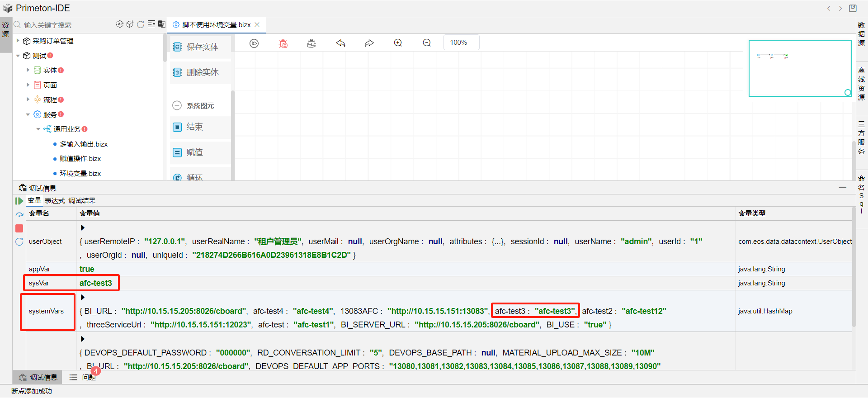Click the run button in the canvas toolbar

click(x=254, y=43)
